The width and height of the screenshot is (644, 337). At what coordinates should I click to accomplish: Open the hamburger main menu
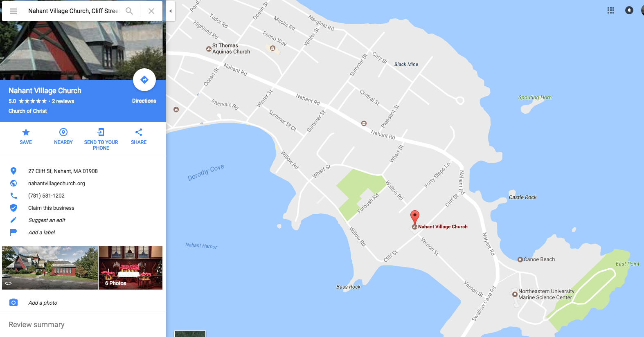click(14, 11)
